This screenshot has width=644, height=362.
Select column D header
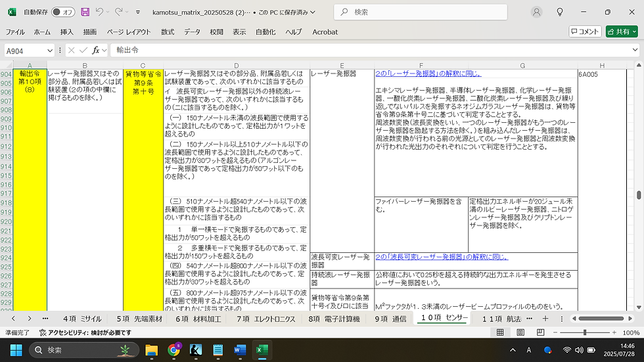point(236,66)
